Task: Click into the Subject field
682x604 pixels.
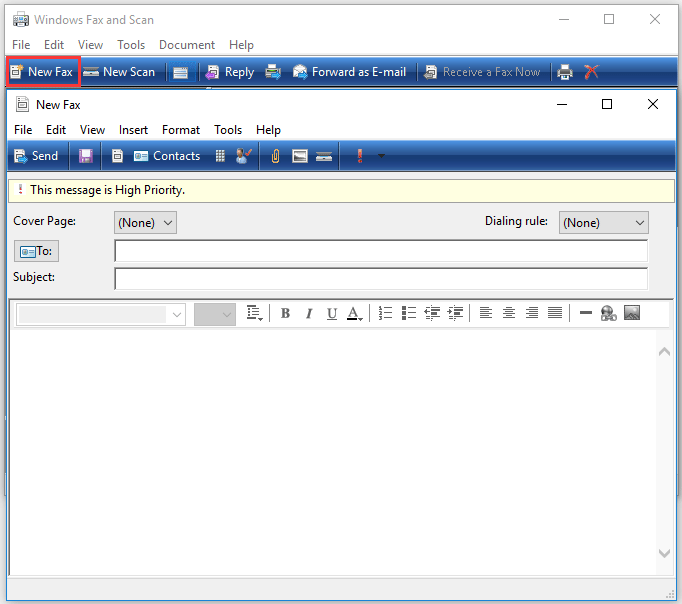Action: (380, 278)
